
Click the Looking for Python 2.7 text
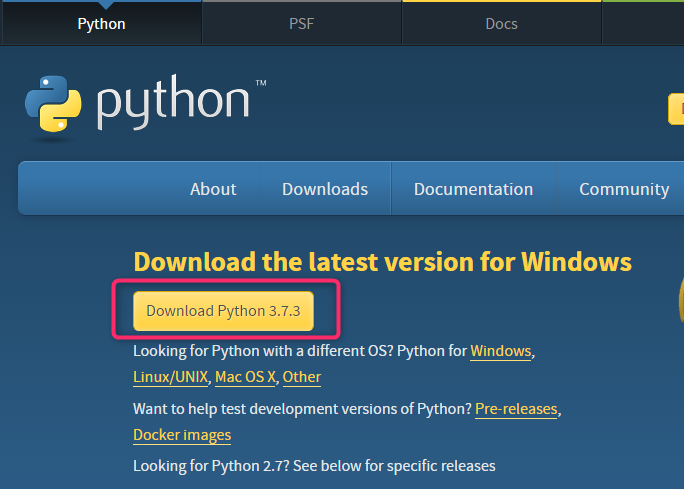[314, 466]
